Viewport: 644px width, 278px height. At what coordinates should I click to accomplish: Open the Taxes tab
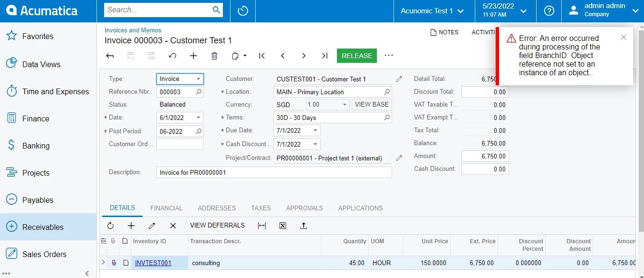tap(261, 208)
